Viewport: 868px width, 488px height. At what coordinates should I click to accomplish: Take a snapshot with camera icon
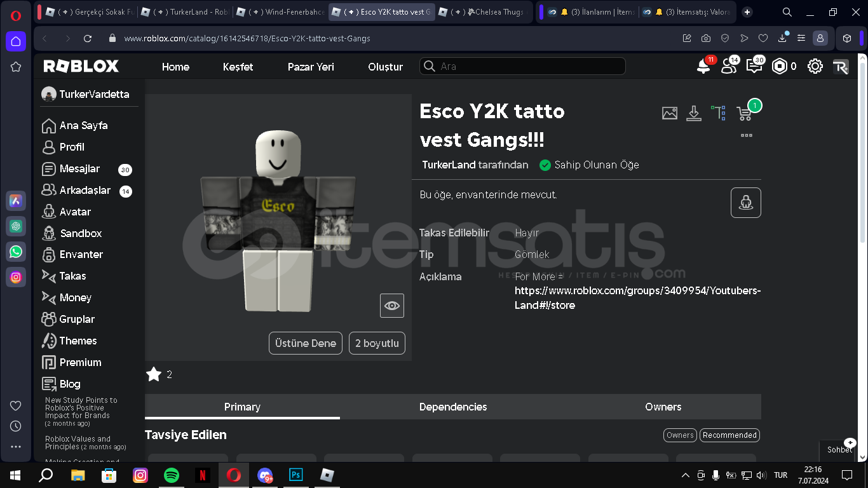706,38
